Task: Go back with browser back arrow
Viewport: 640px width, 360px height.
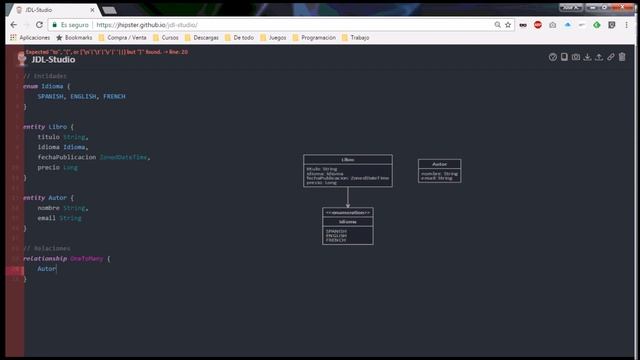Action: [13, 25]
